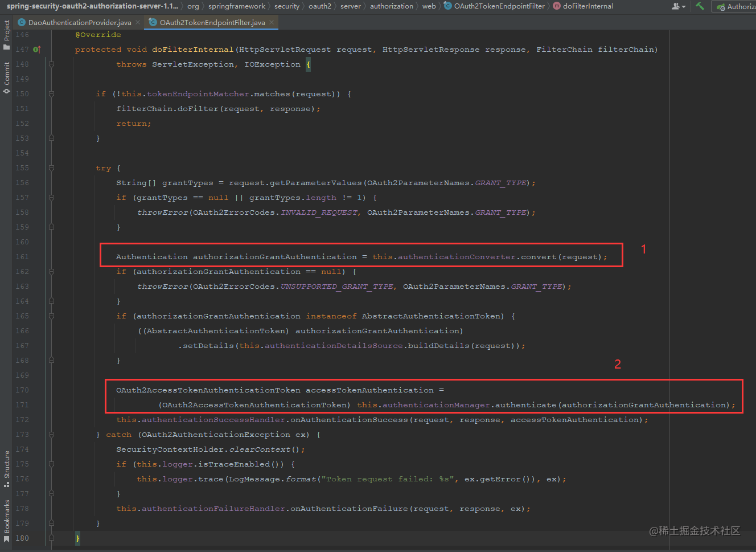Close the DaoAuthenticationProvider.java tab
756x552 pixels.
point(138,22)
